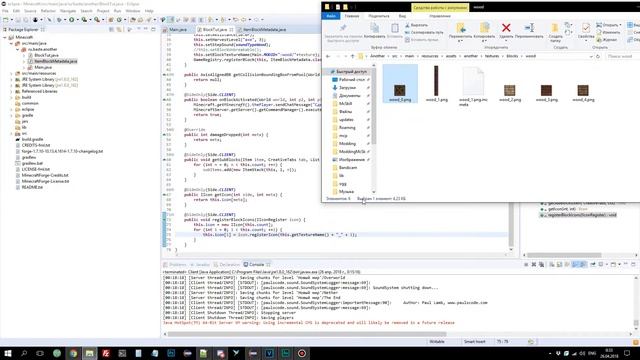The image size is (640, 360).
Task: Run the program with the green Run icon
Action: click(x=71, y=20)
